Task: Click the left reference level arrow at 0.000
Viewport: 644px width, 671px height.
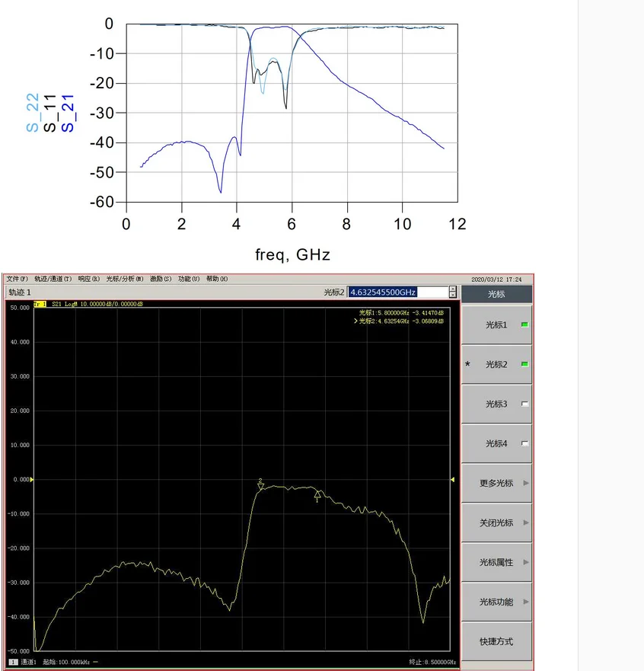Action: pos(32,479)
